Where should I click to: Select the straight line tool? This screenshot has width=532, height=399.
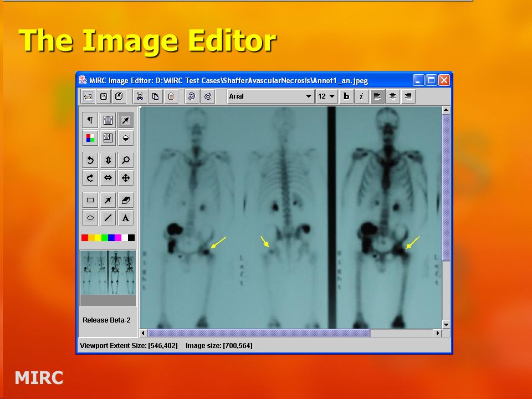108,218
